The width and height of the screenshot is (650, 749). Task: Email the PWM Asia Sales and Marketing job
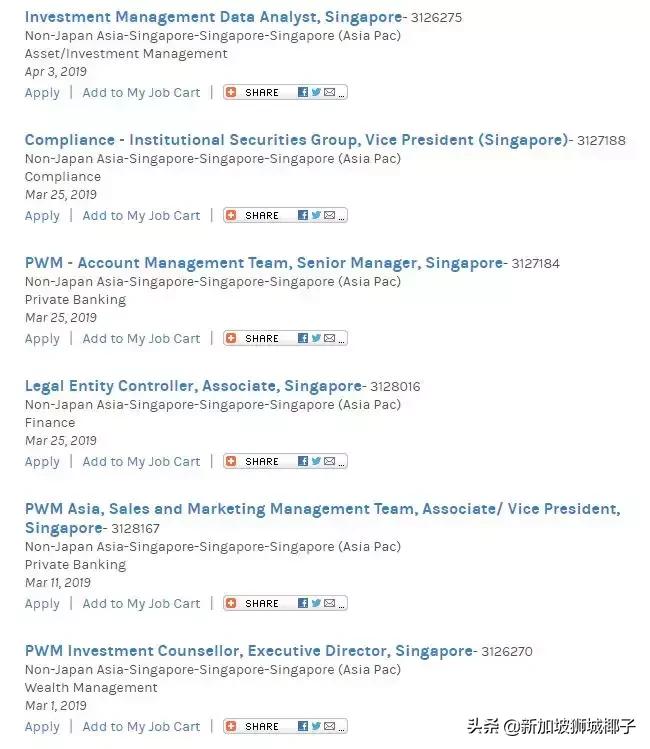[329, 603]
